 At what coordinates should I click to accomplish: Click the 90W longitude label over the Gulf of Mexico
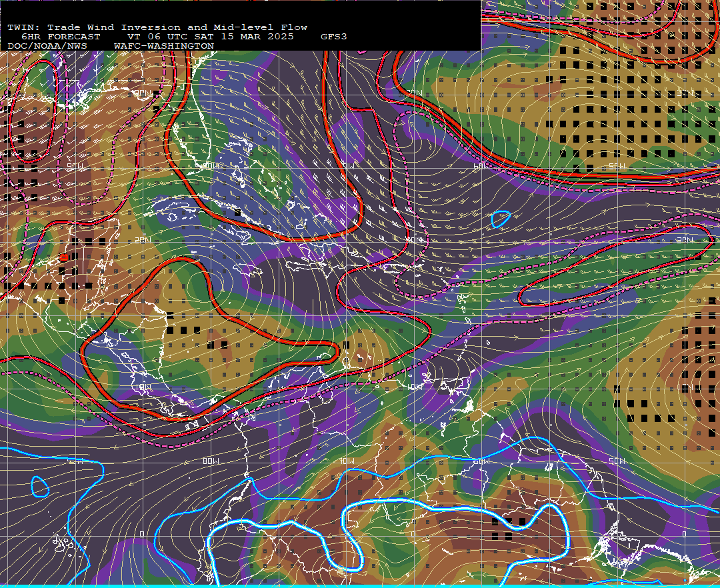click(76, 166)
